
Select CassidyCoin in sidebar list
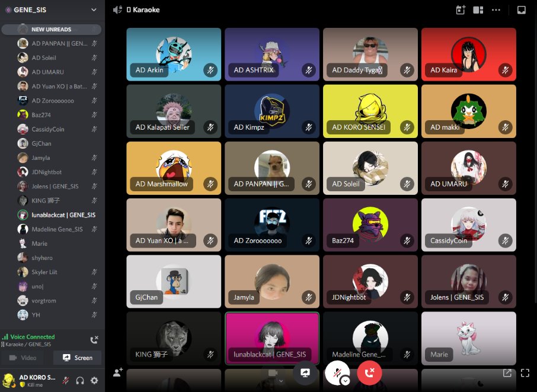point(57,129)
